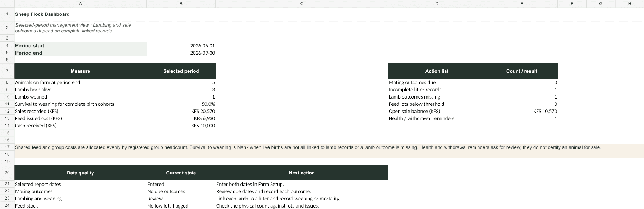The width and height of the screenshot is (644, 209).
Task: Click the 'Current state' table header
Action: pos(181,173)
